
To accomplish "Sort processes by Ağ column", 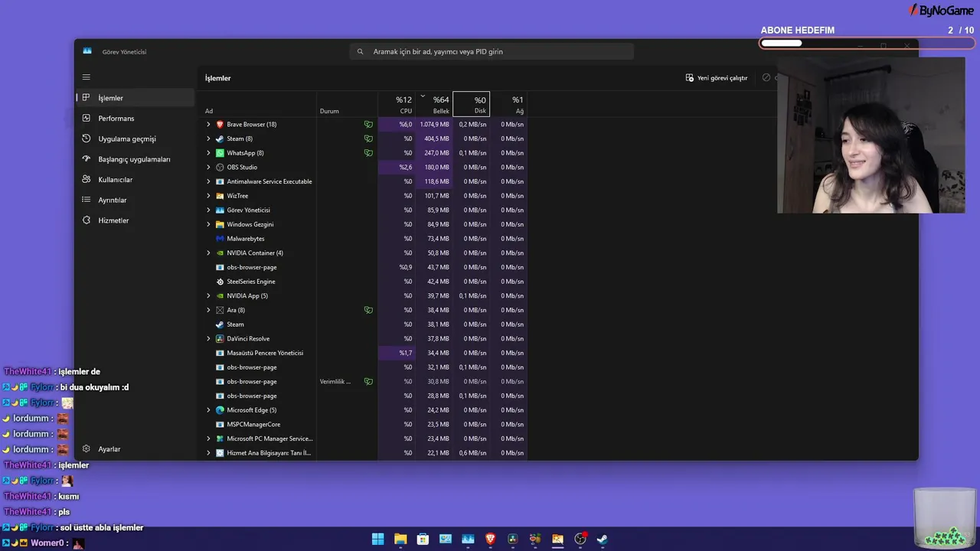I will click(x=508, y=105).
